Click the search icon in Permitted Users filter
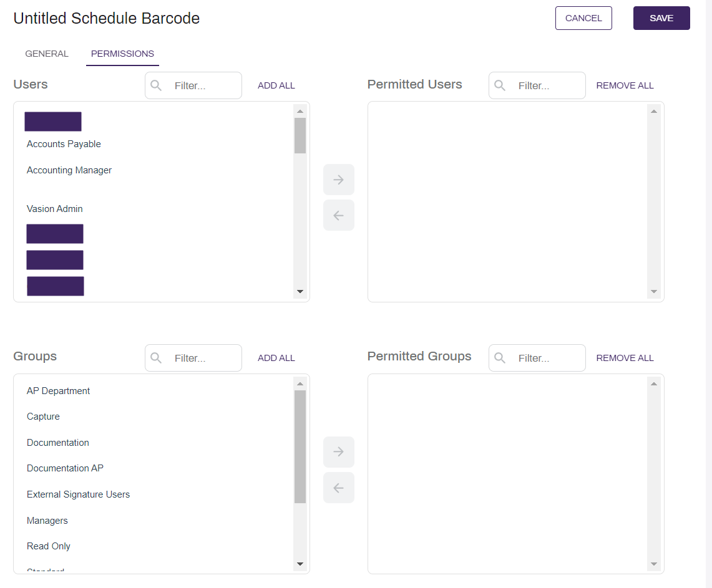The image size is (712, 588). (x=499, y=85)
